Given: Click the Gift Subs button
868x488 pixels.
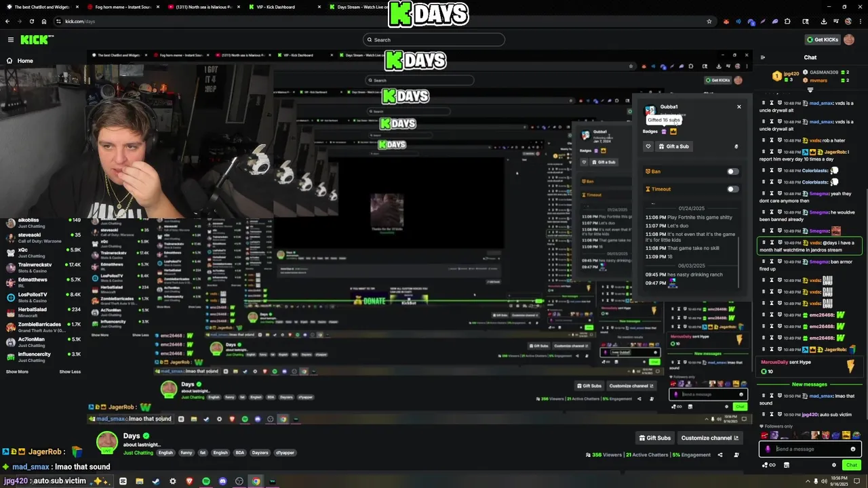Looking at the screenshot, I should [654, 438].
